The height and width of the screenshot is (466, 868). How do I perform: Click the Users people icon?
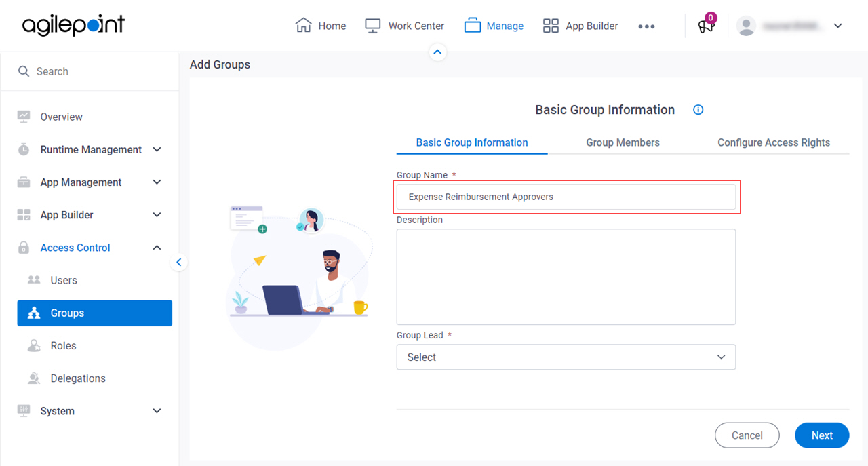[x=33, y=279]
